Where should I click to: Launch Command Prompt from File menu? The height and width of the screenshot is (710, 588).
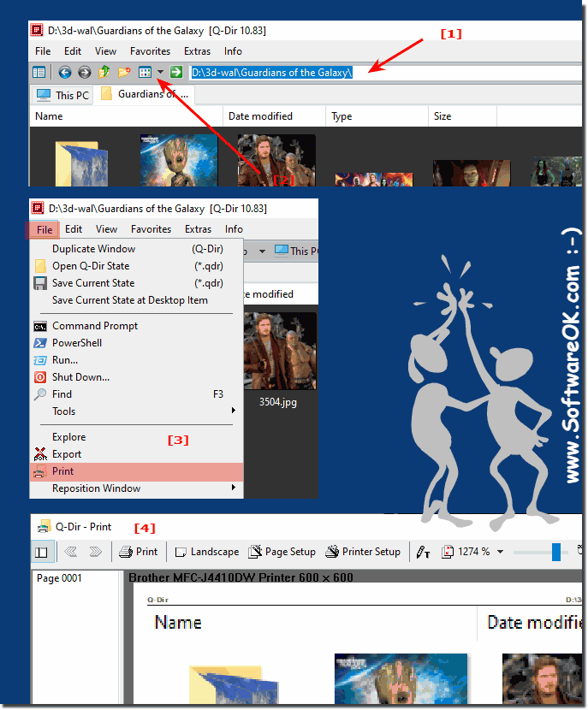click(x=136, y=326)
